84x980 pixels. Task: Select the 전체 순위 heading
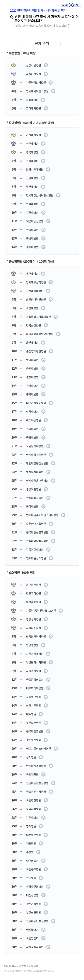42,44
